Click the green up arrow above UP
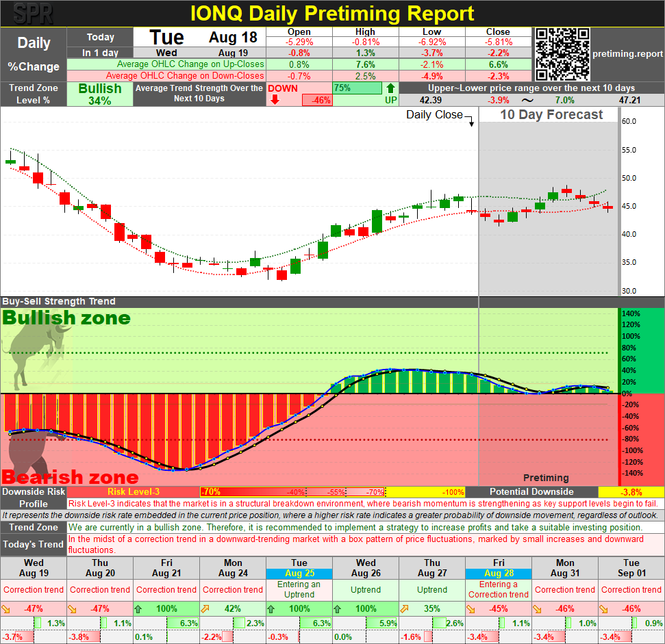 (x=390, y=88)
